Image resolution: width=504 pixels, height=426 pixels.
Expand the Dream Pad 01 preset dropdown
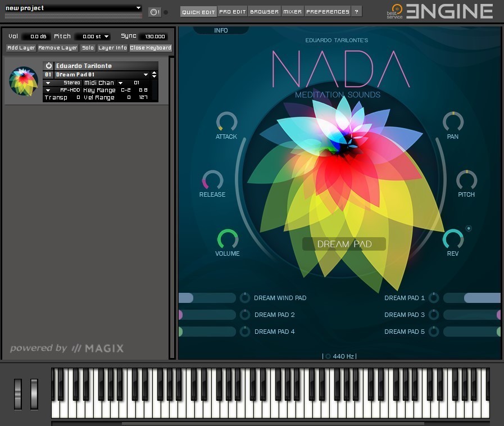click(146, 75)
